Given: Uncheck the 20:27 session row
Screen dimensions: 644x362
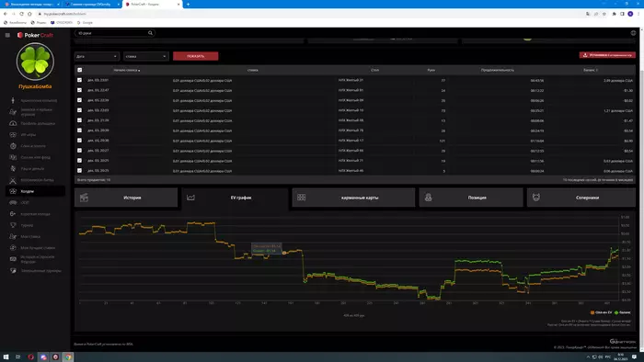Looking at the screenshot, I should tap(80, 151).
